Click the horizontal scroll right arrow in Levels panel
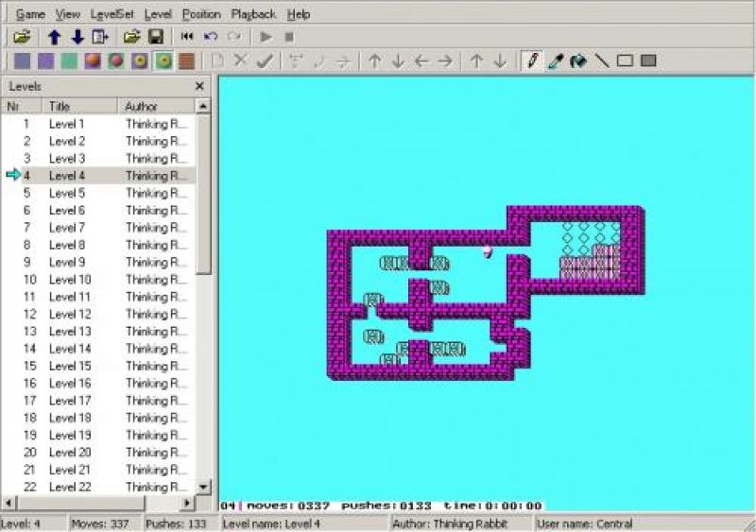This screenshot has width=756, height=532. (187, 503)
